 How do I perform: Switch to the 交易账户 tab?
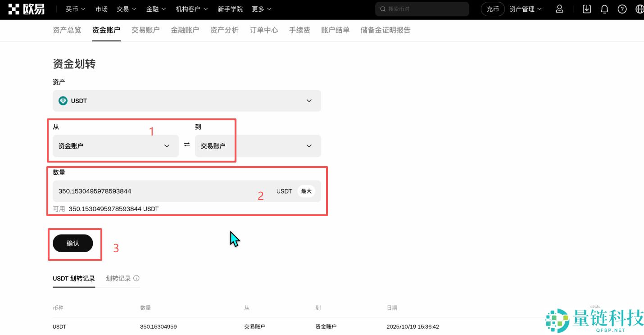145,30
